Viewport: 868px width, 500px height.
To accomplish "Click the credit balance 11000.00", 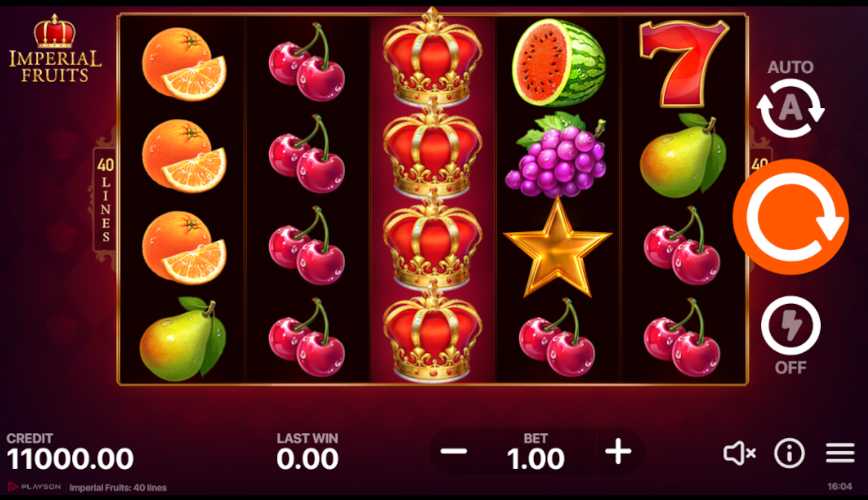I will [70, 459].
